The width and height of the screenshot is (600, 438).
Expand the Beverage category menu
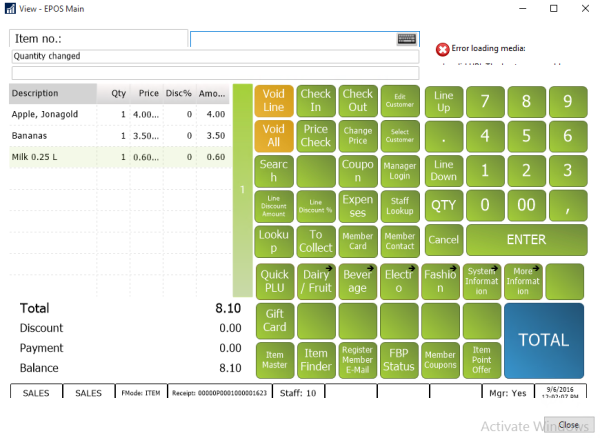click(357, 281)
